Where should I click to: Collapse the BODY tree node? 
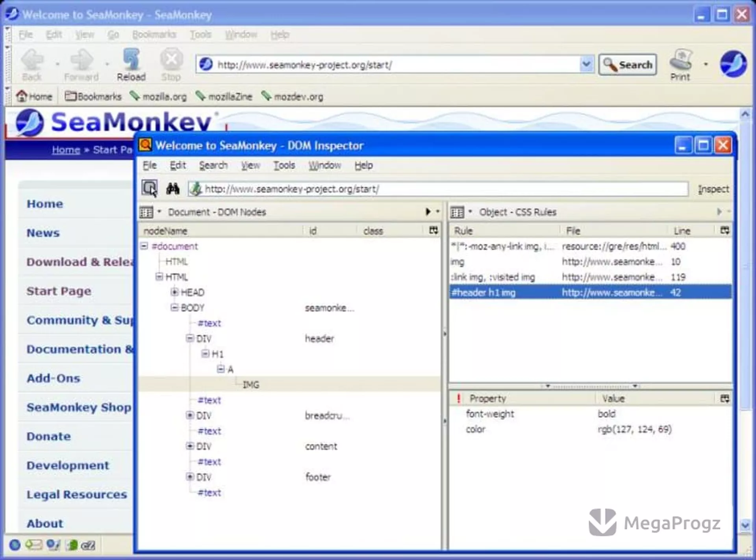[x=174, y=307]
